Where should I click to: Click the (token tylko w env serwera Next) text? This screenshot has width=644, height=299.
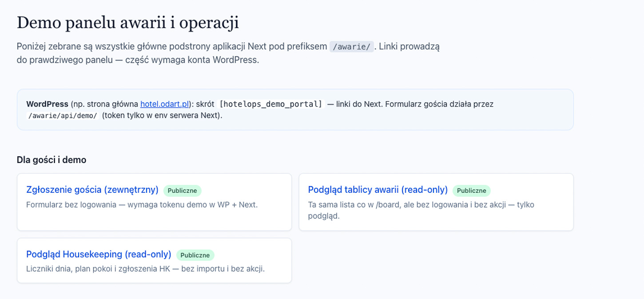click(162, 116)
